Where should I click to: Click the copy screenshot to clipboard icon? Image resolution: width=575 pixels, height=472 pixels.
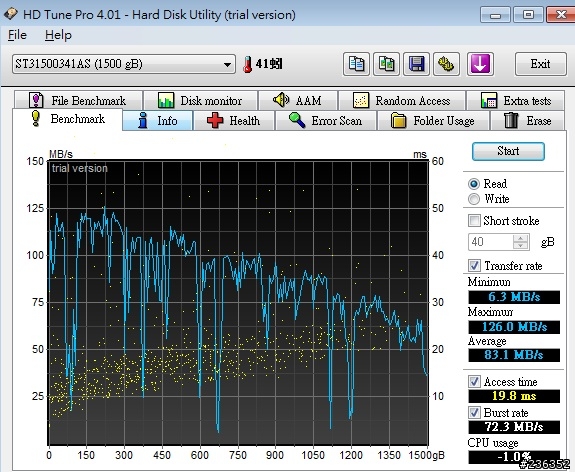(x=386, y=64)
